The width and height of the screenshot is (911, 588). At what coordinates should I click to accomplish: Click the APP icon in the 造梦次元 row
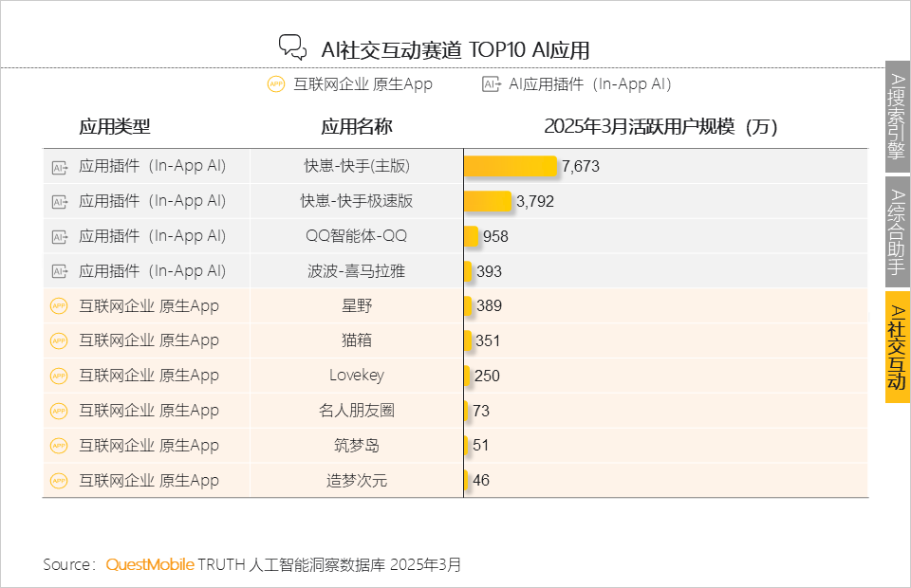[59, 481]
